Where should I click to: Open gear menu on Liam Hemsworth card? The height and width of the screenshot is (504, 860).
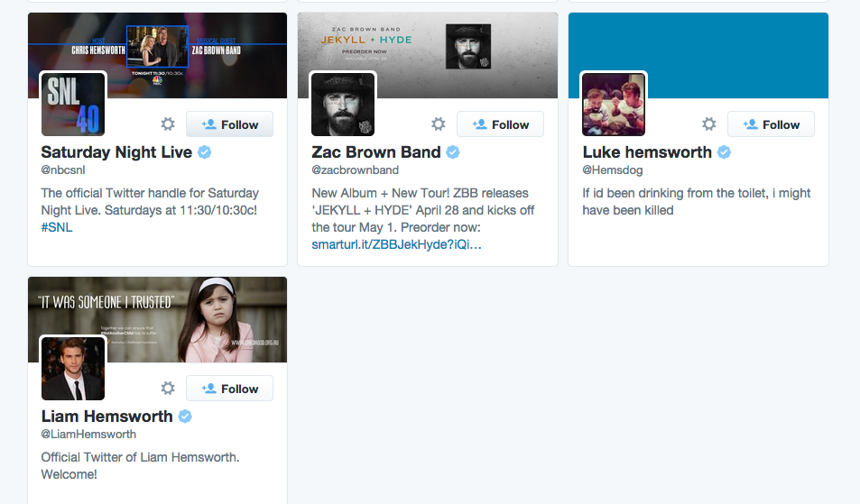coord(168,389)
